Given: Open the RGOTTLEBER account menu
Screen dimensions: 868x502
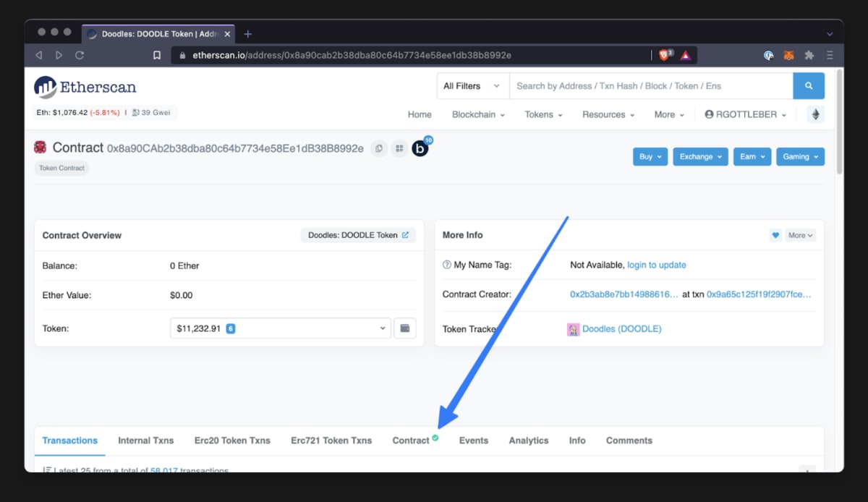Looking at the screenshot, I should tap(745, 114).
